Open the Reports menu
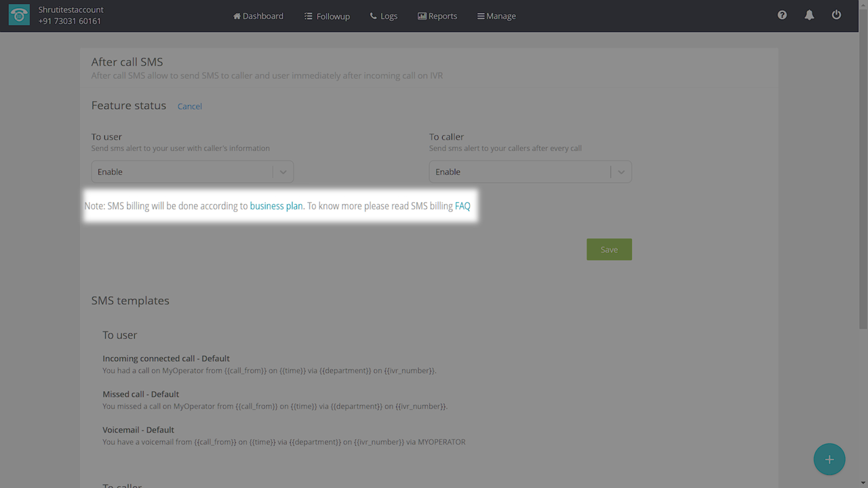The image size is (868, 488). pos(437,16)
